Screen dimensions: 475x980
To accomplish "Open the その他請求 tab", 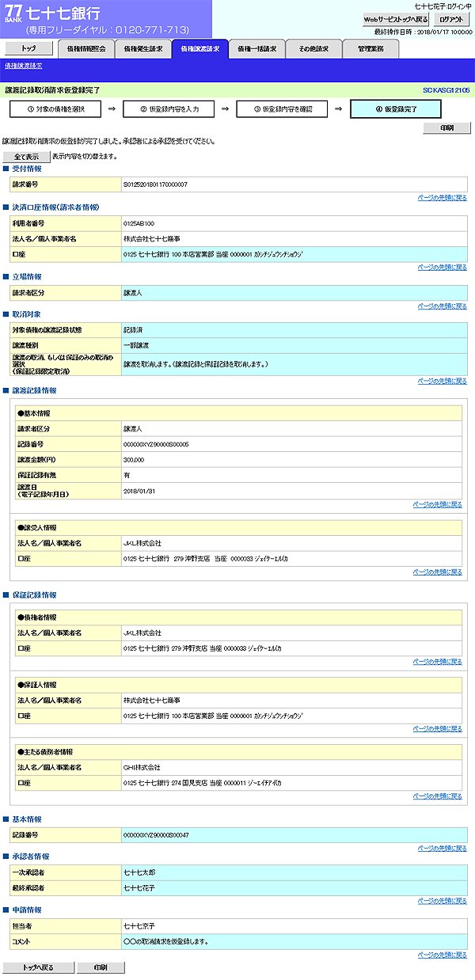I will pyautogui.click(x=314, y=49).
